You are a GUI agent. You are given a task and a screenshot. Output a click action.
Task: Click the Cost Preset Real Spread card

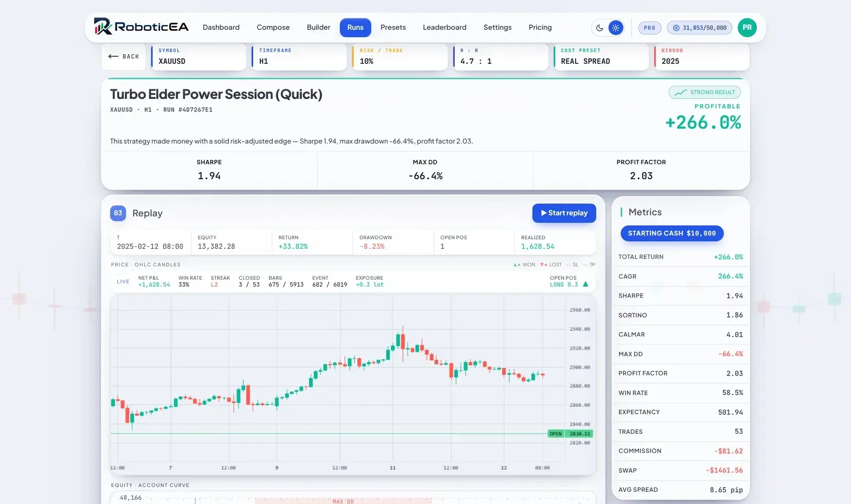click(x=600, y=56)
